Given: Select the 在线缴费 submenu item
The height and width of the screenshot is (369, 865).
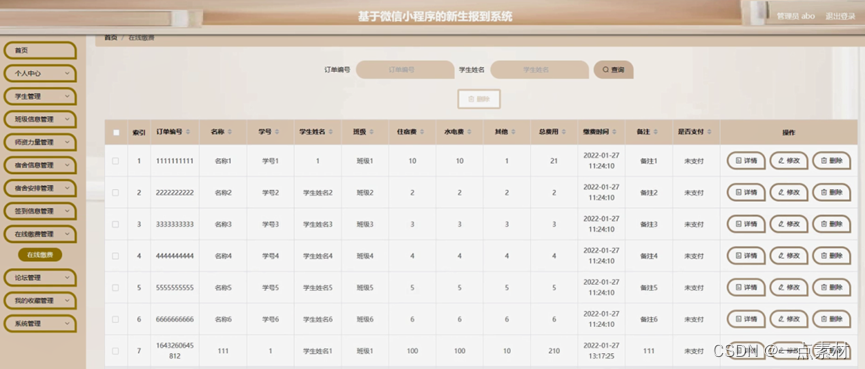Looking at the screenshot, I should click(40, 255).
